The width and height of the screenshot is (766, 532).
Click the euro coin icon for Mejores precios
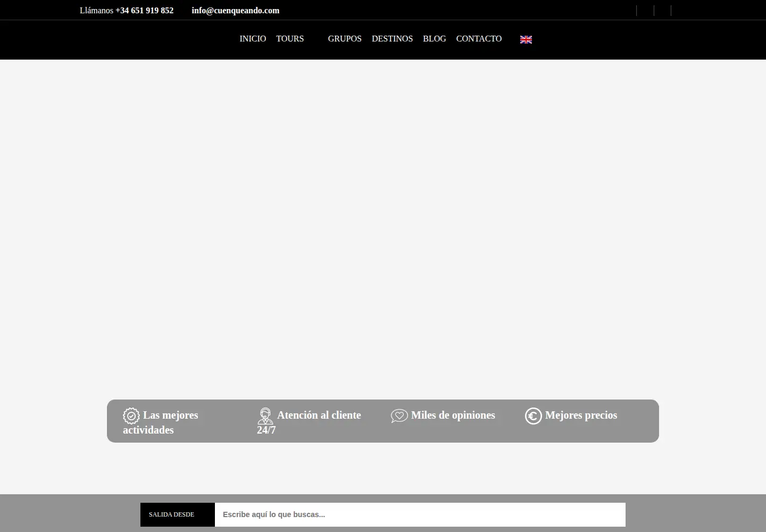tap(534, 416)
